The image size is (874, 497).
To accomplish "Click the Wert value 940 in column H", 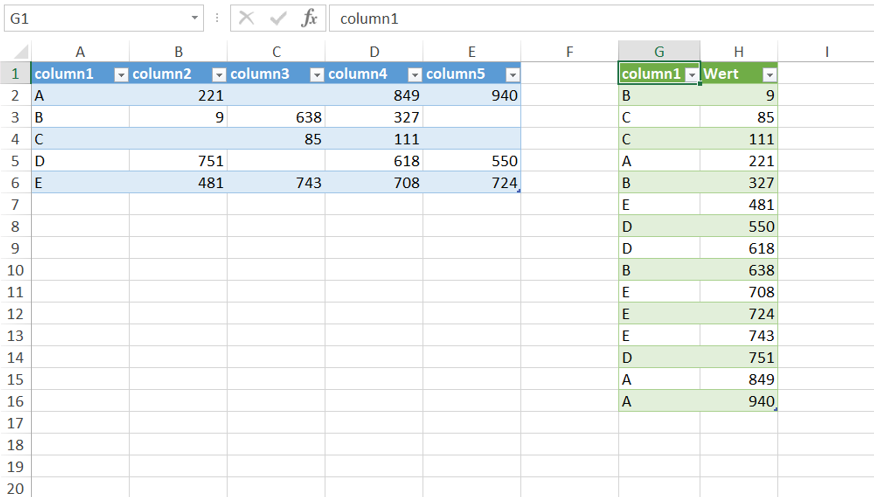I will 739,401.
